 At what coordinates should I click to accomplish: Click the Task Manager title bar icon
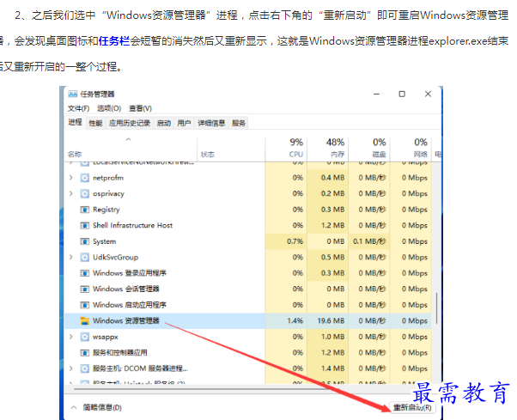pyautogui.click(x=72, y=94)
